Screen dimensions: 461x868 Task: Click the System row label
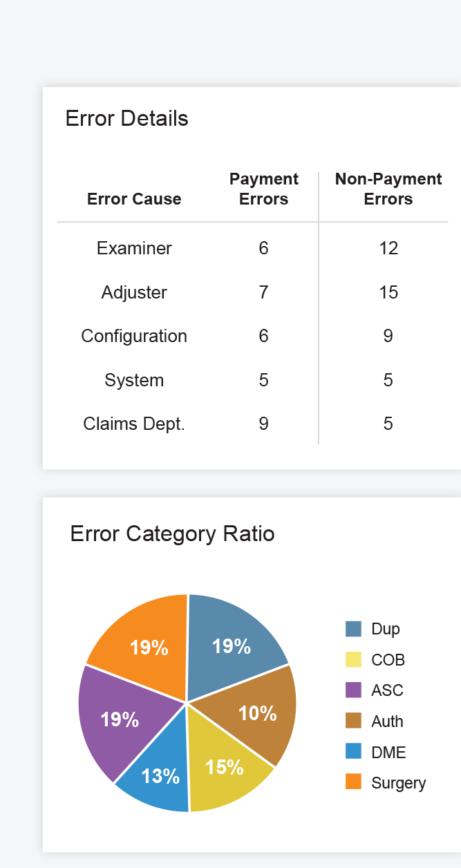pos(134,380)
